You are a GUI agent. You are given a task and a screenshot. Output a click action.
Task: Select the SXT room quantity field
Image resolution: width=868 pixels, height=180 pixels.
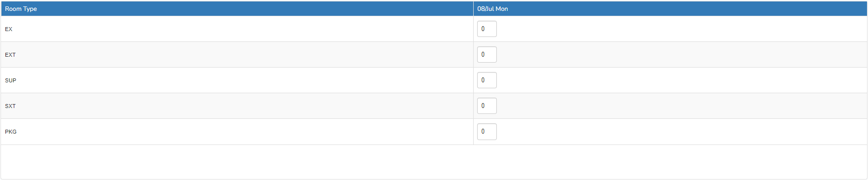pos(487,106)
